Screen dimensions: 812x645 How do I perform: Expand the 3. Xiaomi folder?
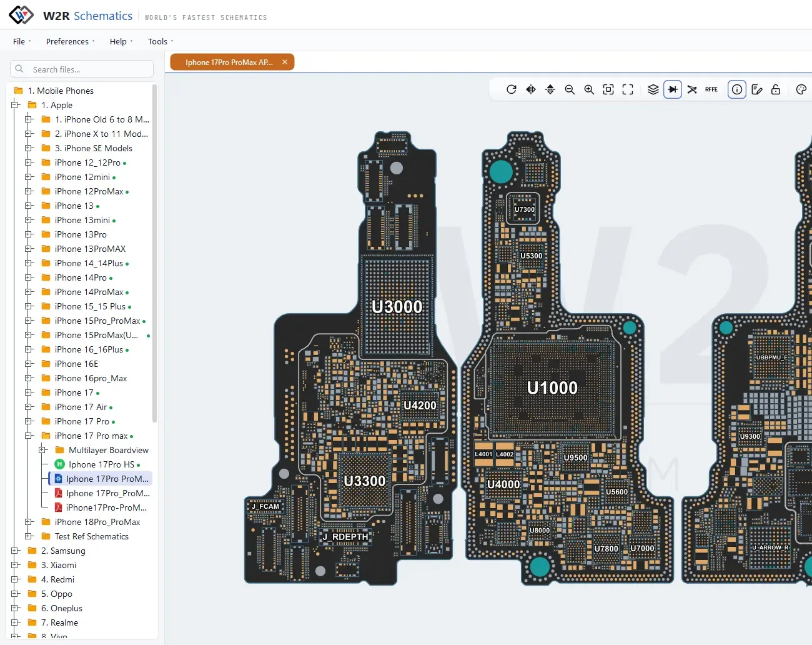coord(15,565)
